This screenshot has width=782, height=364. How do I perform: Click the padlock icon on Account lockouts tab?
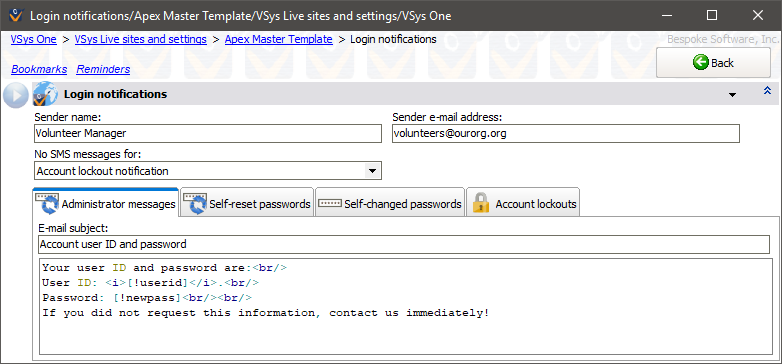(x=481, y=203)
